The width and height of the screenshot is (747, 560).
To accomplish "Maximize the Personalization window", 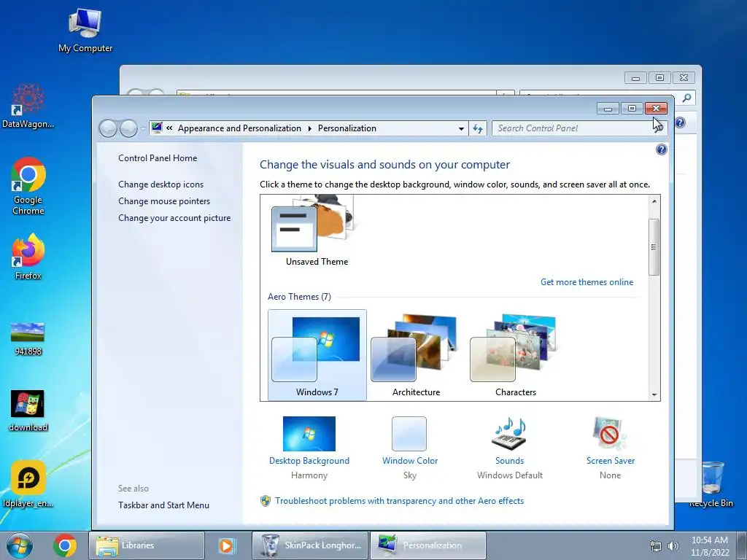I will click(x=632, y=109).
